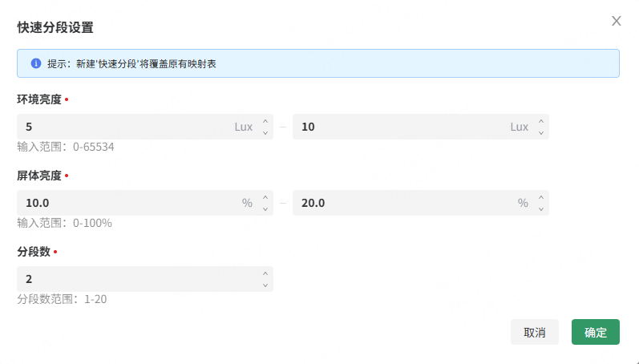639x364 pixels.
Task: Close the 快速分段设置 dialog
Action: point(617,22)
